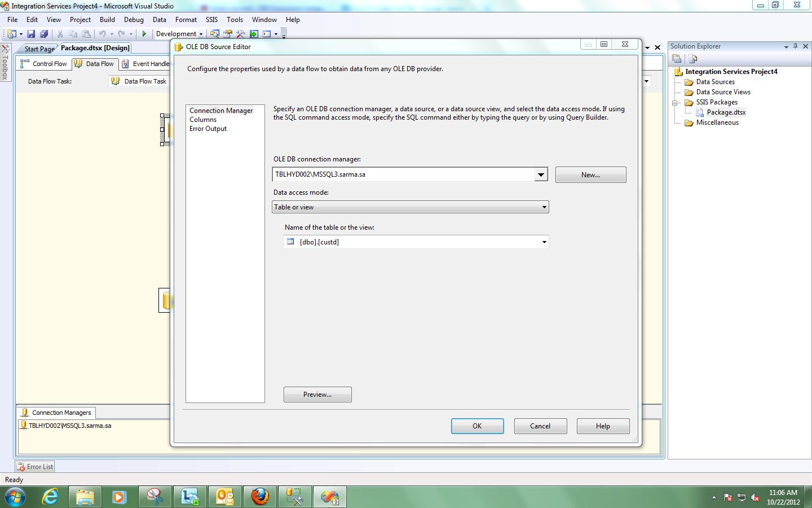Open the SSIS menu

coord(211,19)
